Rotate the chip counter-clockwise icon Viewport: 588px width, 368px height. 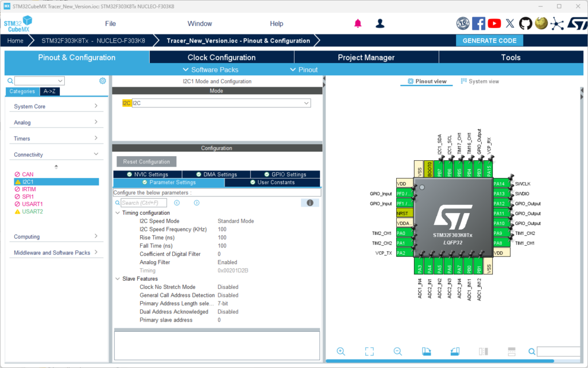pos(455,351)
